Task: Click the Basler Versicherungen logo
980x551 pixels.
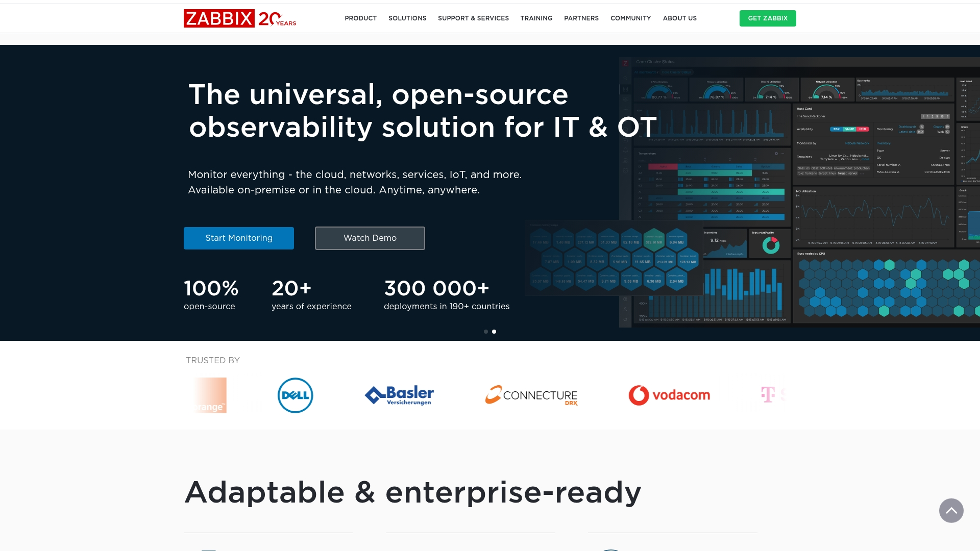Action: point(400,395)
